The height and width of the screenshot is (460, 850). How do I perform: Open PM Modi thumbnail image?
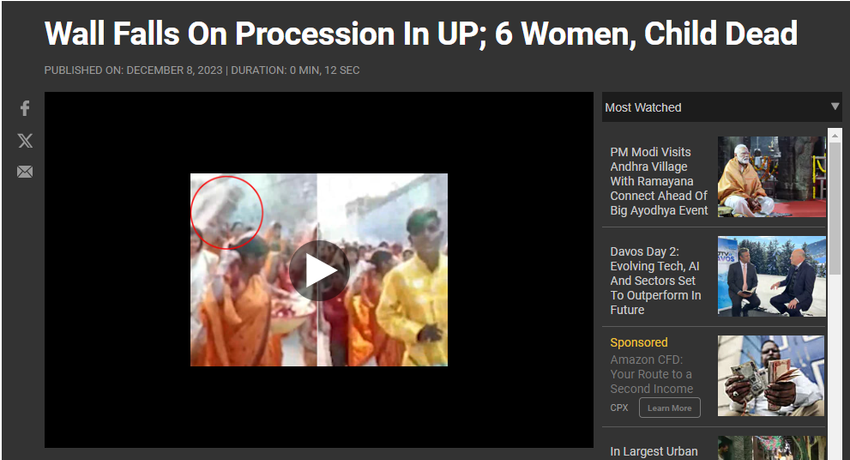coord(771,177)
